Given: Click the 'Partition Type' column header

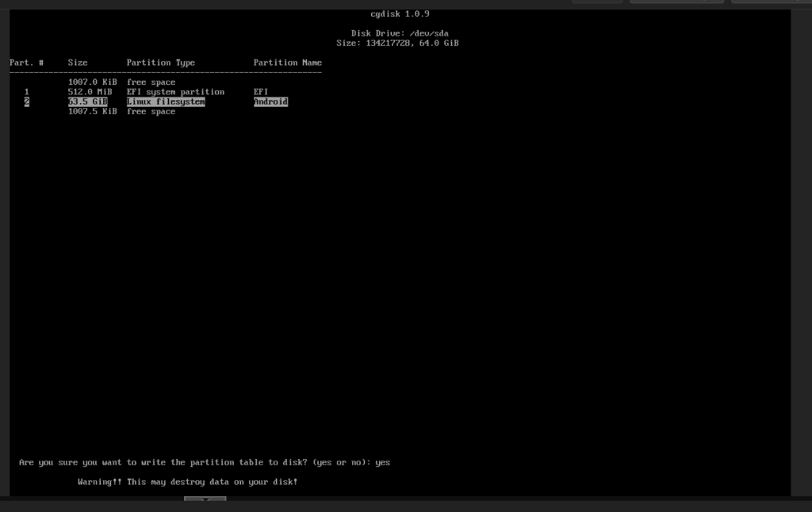Looking at the screenshot, I should [x=160, y=63].
